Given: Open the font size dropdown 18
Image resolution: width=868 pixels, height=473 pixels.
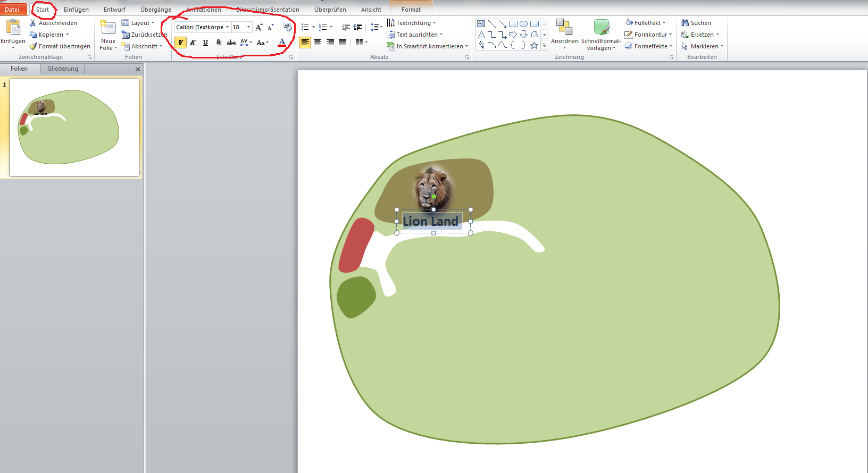Looking at the screenshot, I should click(248, 27).
